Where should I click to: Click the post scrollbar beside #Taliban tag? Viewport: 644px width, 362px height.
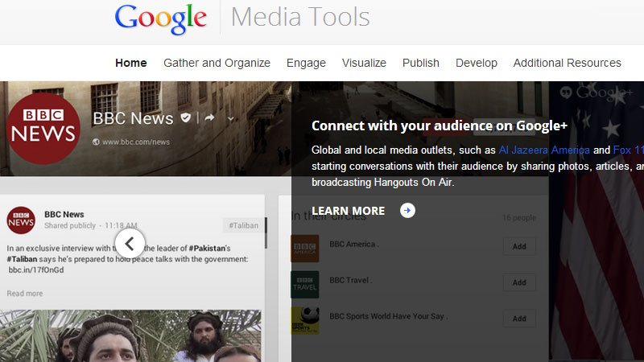[x=266, y=232]
